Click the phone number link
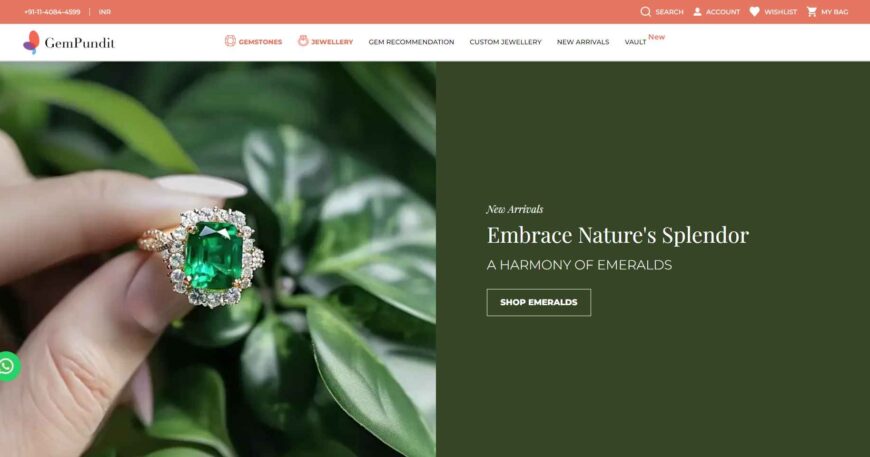 (52, 12)
